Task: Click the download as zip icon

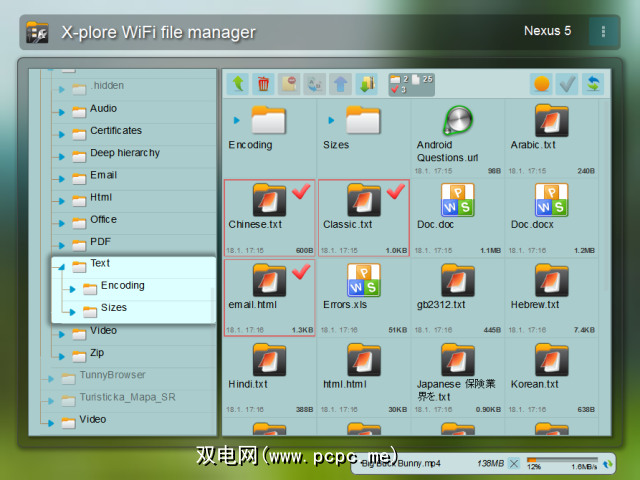Action: (x=367, y=84)
